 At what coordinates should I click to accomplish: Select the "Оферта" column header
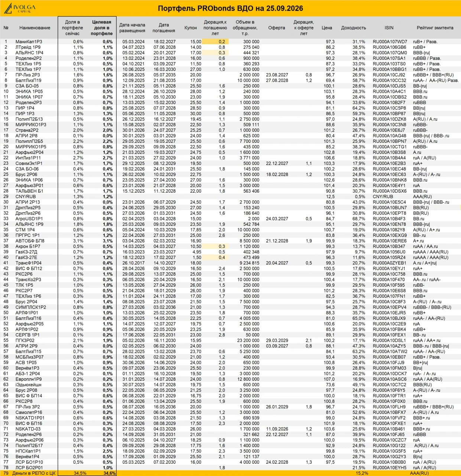click(x=277, y=28)
